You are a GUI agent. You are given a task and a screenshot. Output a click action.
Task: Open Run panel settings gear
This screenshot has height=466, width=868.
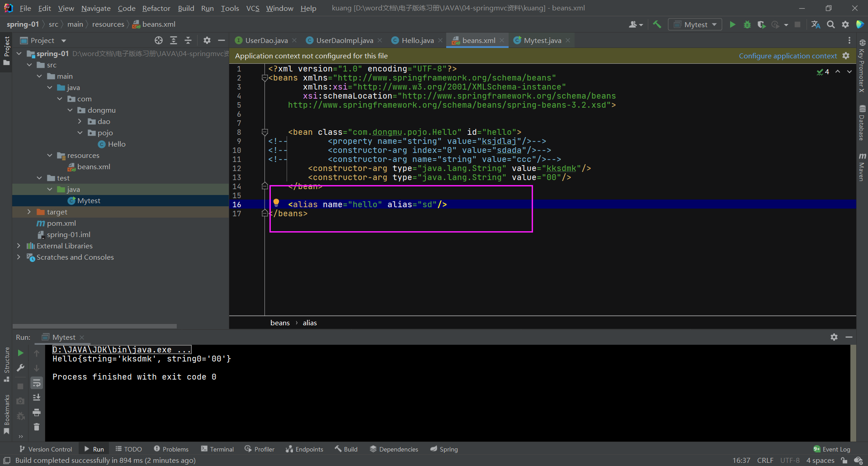834,337
